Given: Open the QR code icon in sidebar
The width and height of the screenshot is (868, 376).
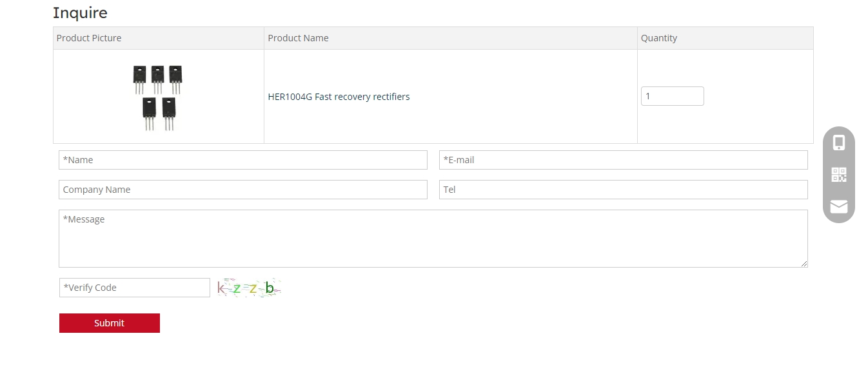Looking at the screenshot, I should tap(838, 175).
